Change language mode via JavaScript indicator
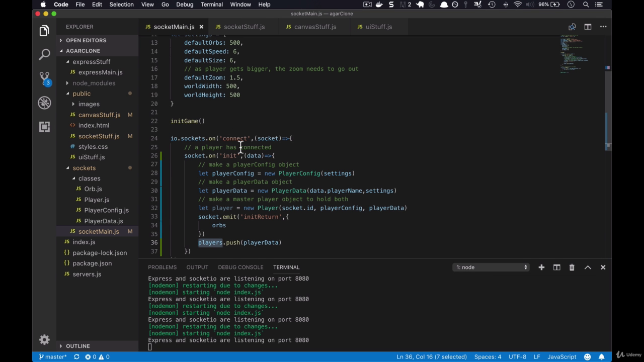Viewport: 644px width, 362px height. 561,357
